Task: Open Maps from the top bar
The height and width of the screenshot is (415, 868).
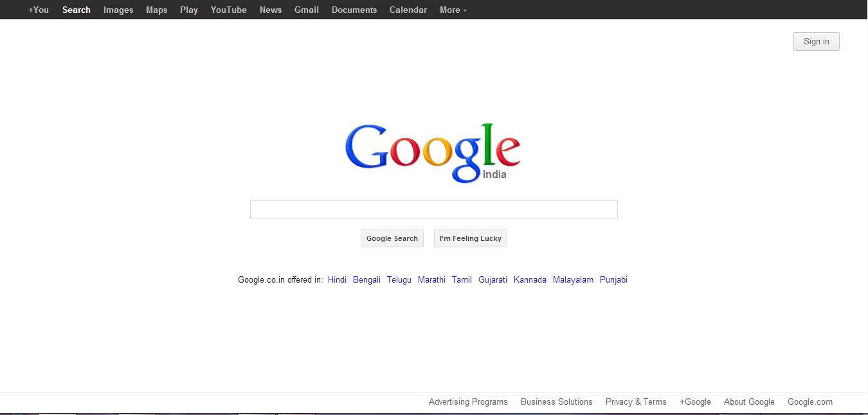Action: [x=156, y=10]
